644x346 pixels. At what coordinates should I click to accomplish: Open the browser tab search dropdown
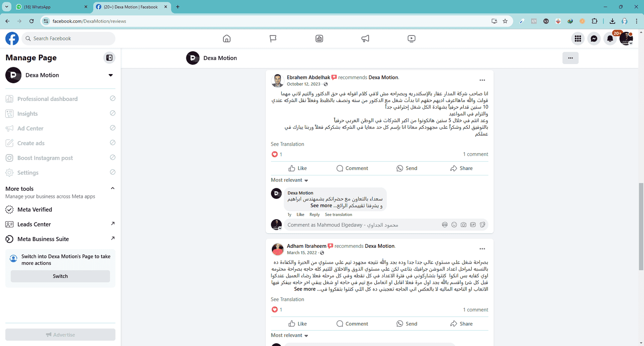pos(7,7)
